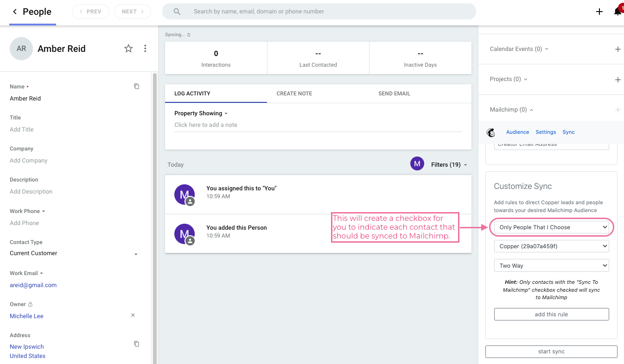The width and height of the screenshot is (624, 364).
Task: Click the left details panel scrollbar
Action: [155, 218]
